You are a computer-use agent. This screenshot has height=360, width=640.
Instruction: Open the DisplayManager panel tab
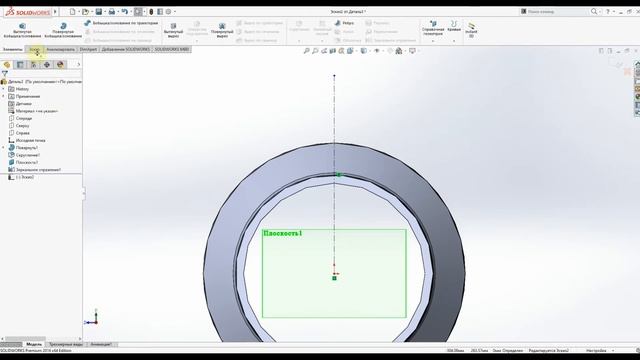[60, 64]
